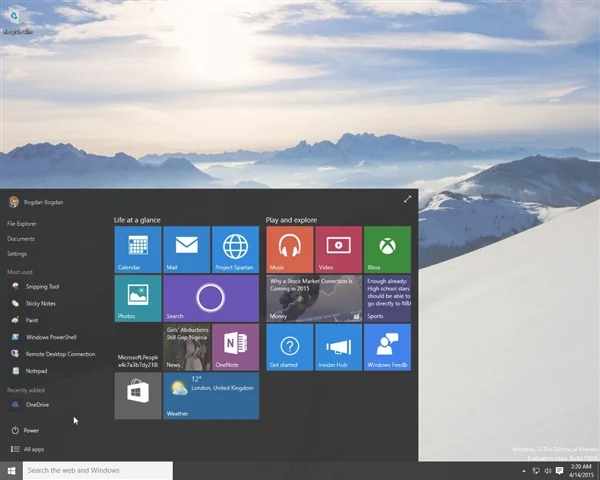Show All apps list
The height and width of the screenshot is (480, 600).
[x=27, y=449]
